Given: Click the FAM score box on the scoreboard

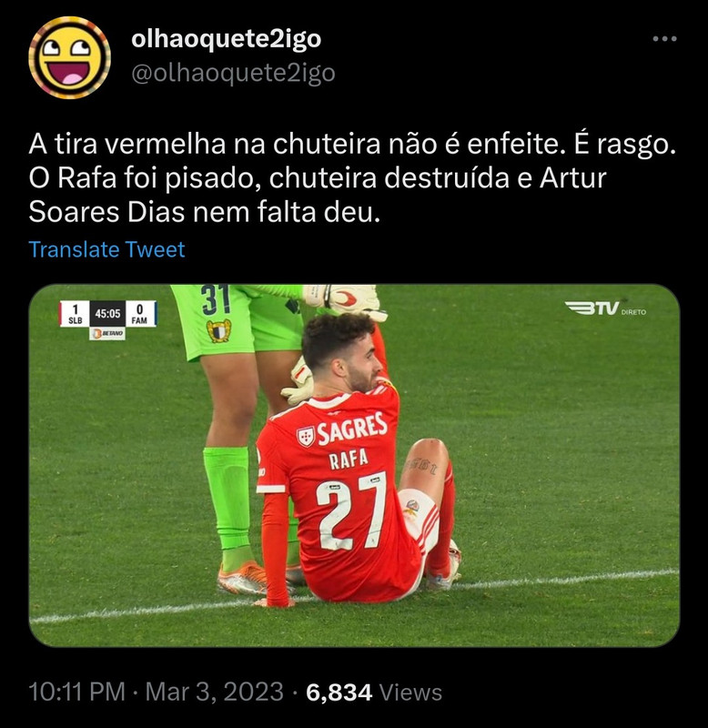Looking at the screenshot, I should 140,314.
